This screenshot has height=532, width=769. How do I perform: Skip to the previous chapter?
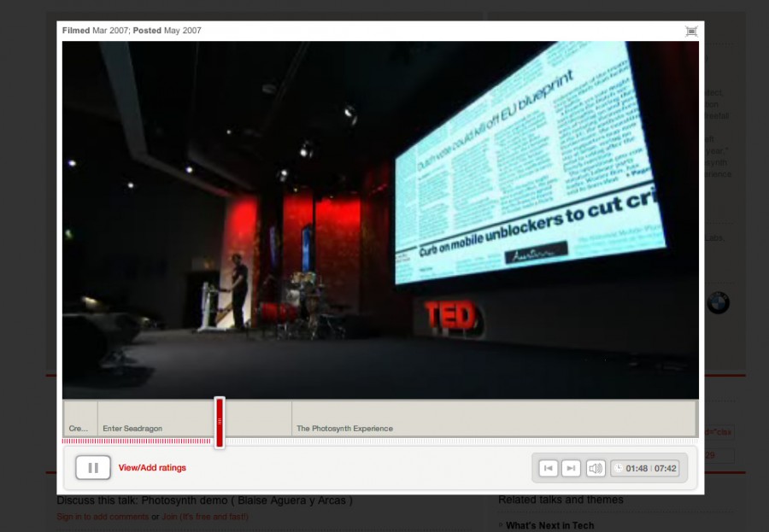549,468
